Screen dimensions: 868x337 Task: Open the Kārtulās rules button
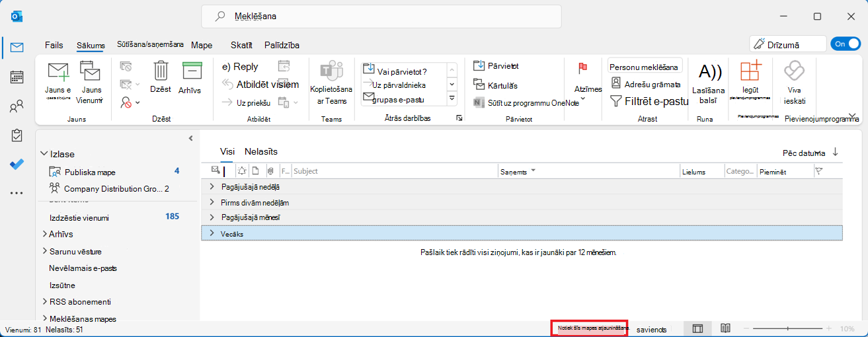click(496, 85)
